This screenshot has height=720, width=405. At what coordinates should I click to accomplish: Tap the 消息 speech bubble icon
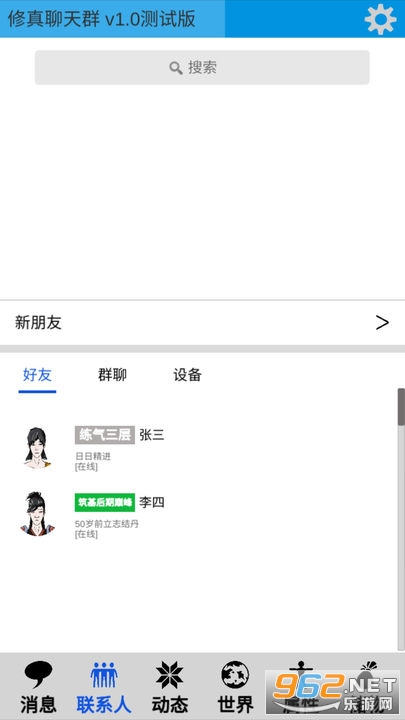38,675
